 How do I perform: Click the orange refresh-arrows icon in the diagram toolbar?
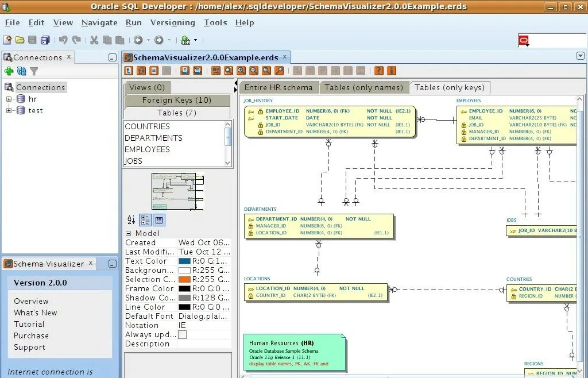point(141,71)
